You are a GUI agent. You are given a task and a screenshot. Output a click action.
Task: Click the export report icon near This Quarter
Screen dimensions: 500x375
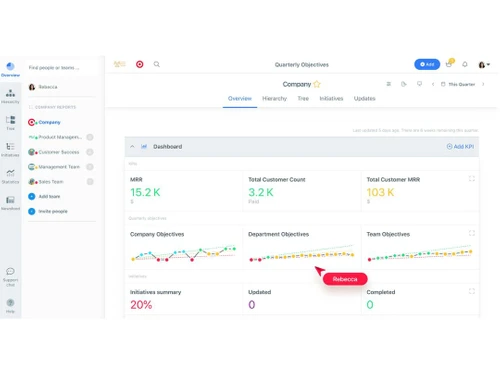point(404,84)
